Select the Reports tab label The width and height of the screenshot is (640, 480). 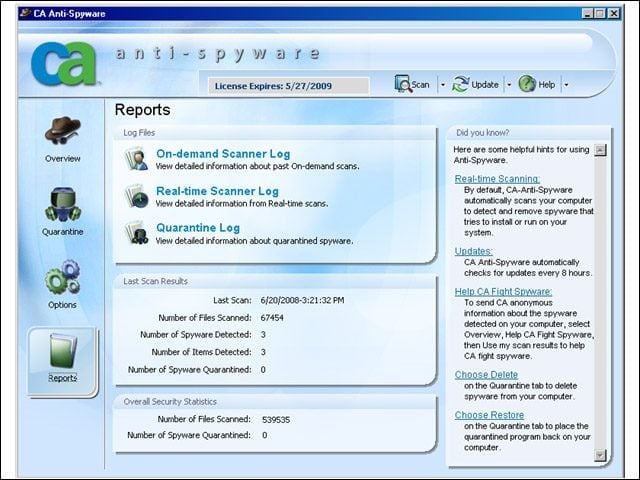tap(62, 378)
